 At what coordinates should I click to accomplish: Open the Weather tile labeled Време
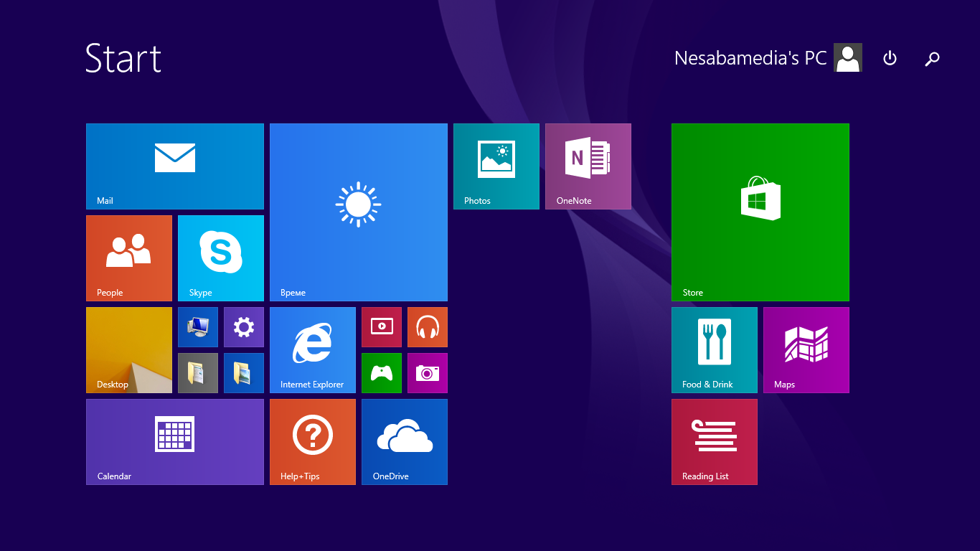pyautogui.click(x=359, y=212)
